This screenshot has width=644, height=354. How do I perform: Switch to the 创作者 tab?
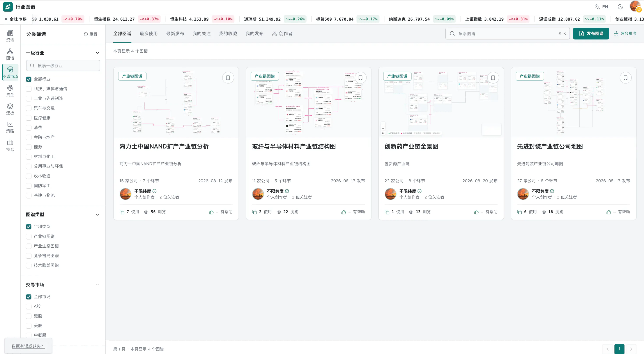pyautogui.click(x=282, y=34)
